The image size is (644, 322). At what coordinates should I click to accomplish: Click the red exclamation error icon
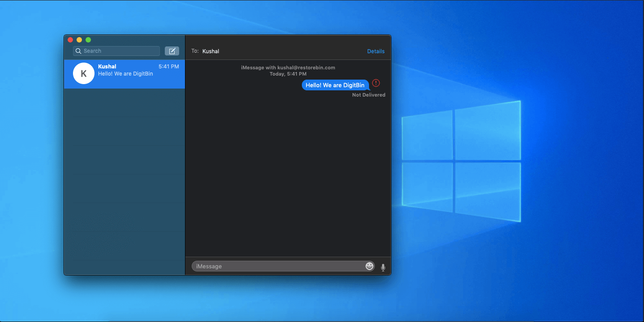pyautogui.click(x=376, y=83)
